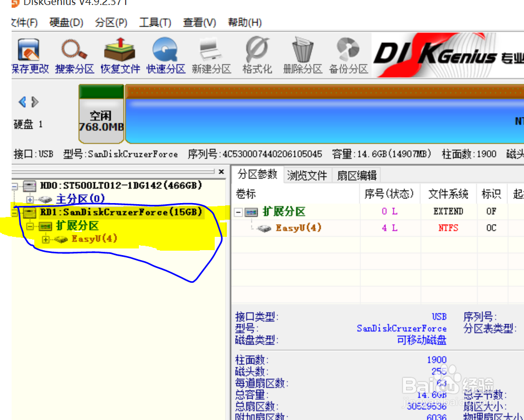524x420 pixels.
Task: Select the blue NTFS partition bar
Action: pyautogui.click(x=324, y=114)
